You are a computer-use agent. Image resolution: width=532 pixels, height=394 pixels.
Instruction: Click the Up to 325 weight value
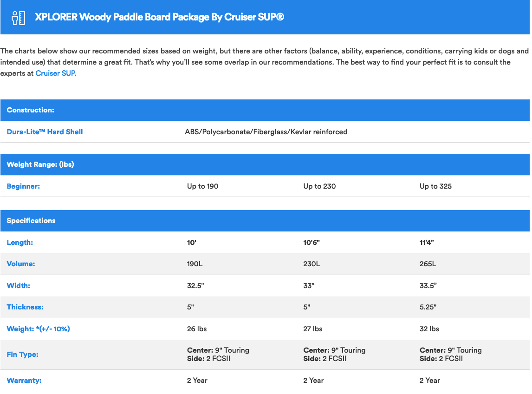pyautogui.click(x=435, y=186)
